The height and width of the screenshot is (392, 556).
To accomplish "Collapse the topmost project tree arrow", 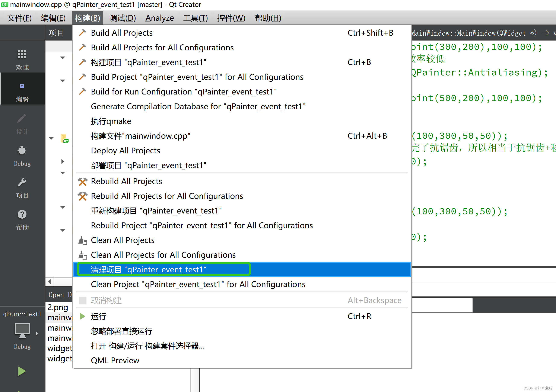I will coord(63,58).
